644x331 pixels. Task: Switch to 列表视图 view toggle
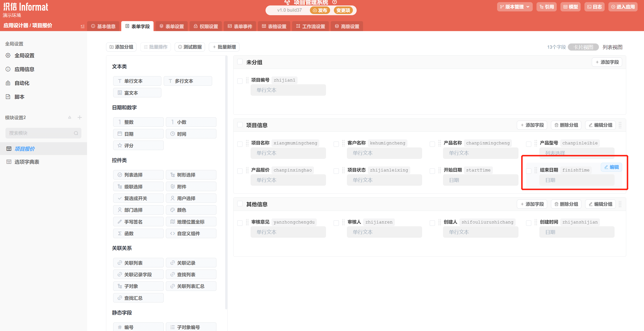pos(612,47)
